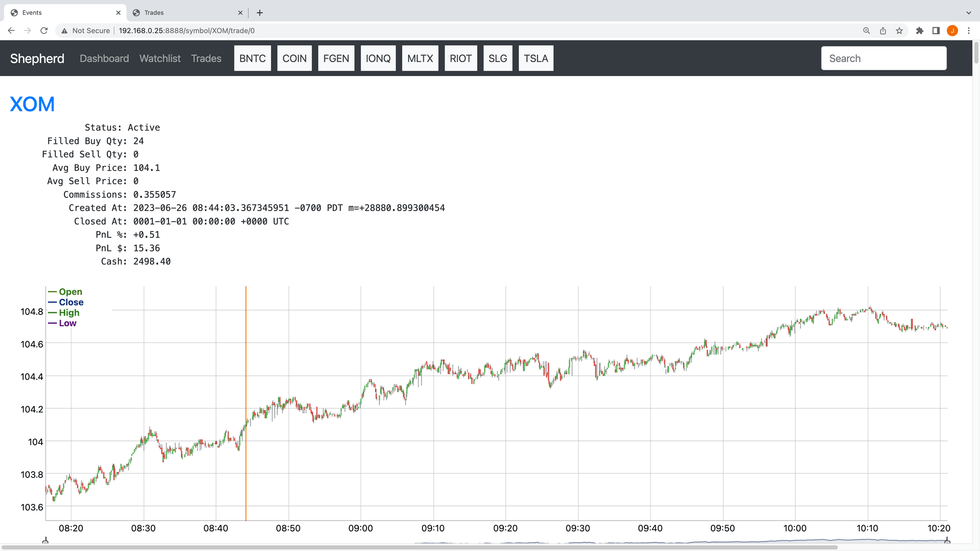Open a new browser tab
This screenshot has width=980, height=551.
point(260,13)
